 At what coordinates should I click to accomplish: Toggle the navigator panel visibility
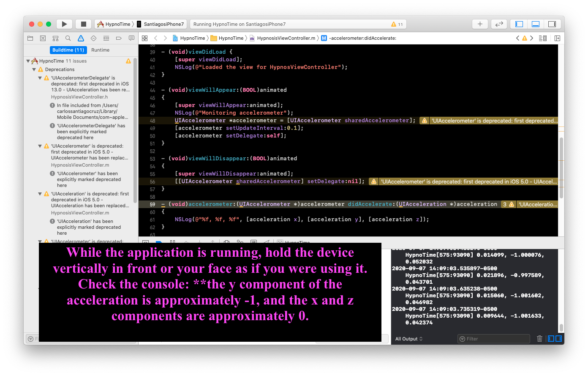pos(520,24)
